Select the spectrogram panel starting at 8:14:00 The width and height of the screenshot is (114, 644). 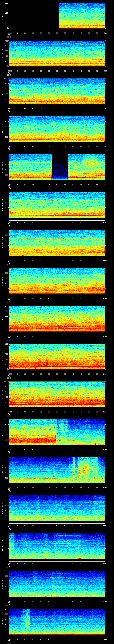[57, 394]
